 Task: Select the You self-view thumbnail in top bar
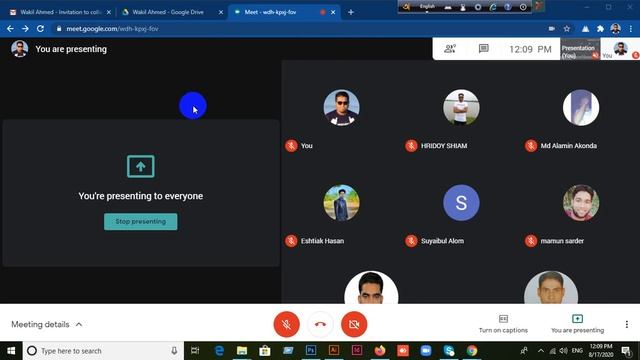(620, 49)
